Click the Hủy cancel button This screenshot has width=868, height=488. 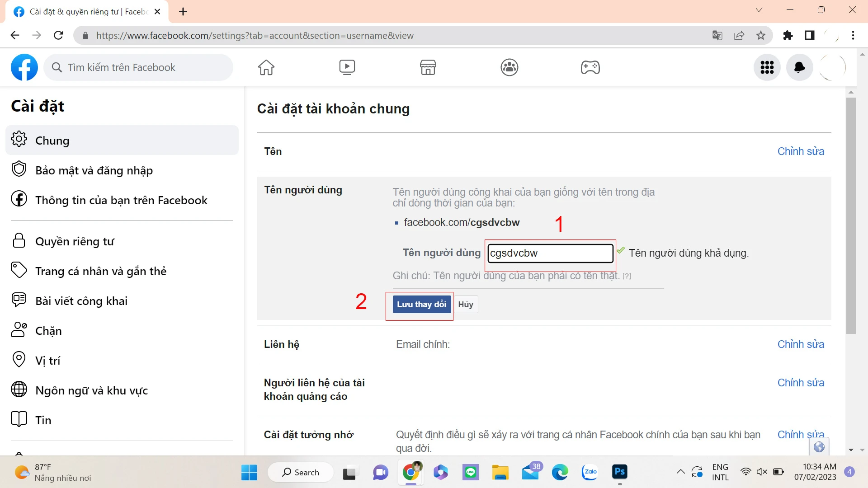[465, 305]
